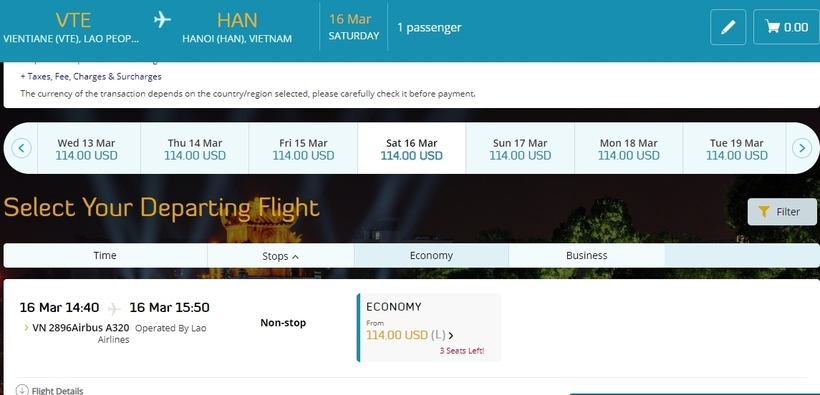Click the 16 Mar Saturday date in header

click(x=354, y=27)
